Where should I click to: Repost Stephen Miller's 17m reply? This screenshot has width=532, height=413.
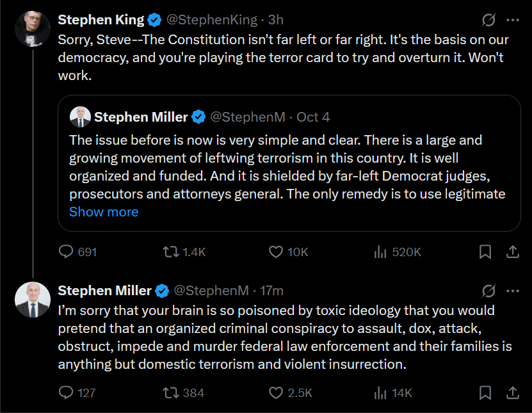170,393
